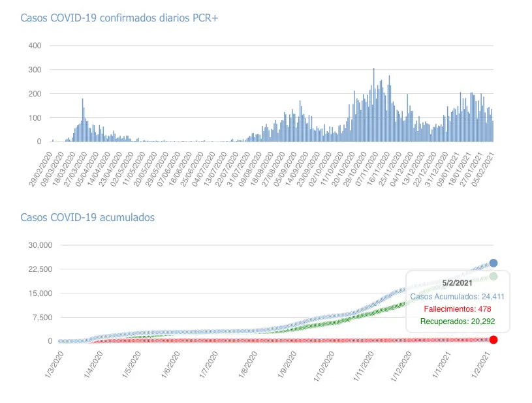Click the green Recuperados endpoint marker
This screenshot has width=532, height=403.
[493, 276]
